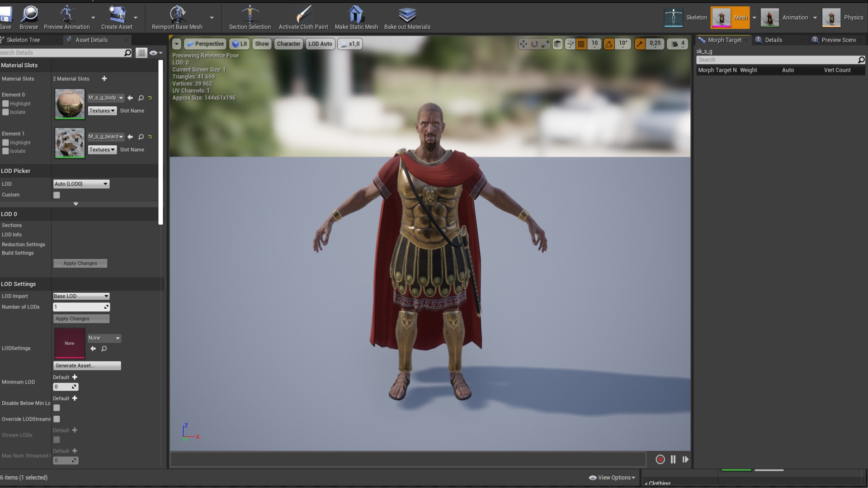Switch to the Skeleton Tree tab
Image resolution: width=868 pixels, height=488 pixels.
click(24, 40)
